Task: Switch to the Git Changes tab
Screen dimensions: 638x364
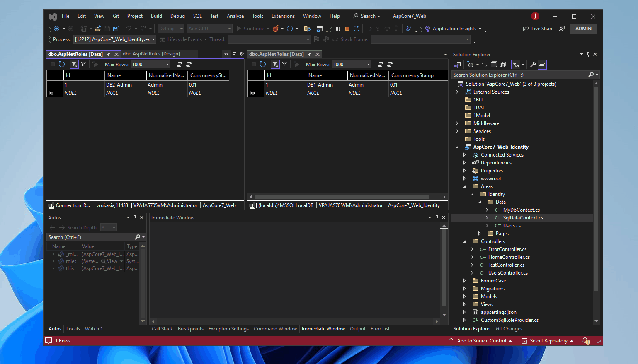Action: pos(509,329)
